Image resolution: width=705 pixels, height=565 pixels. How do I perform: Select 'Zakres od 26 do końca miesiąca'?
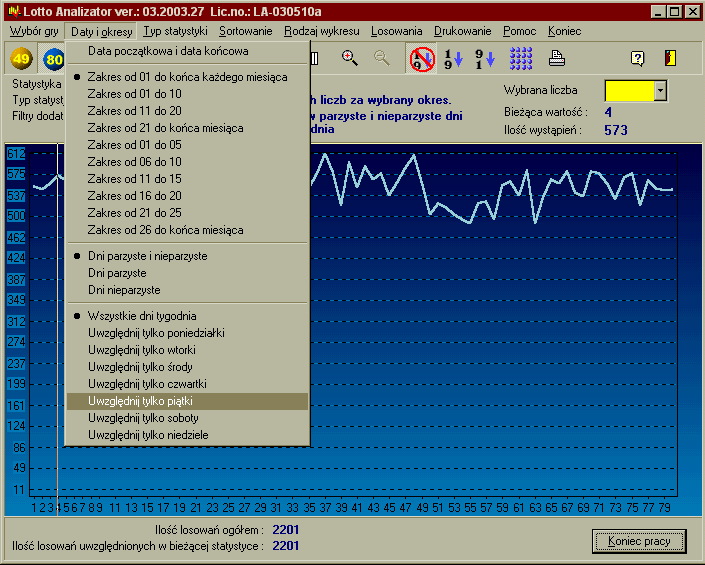tap(187, 230)
